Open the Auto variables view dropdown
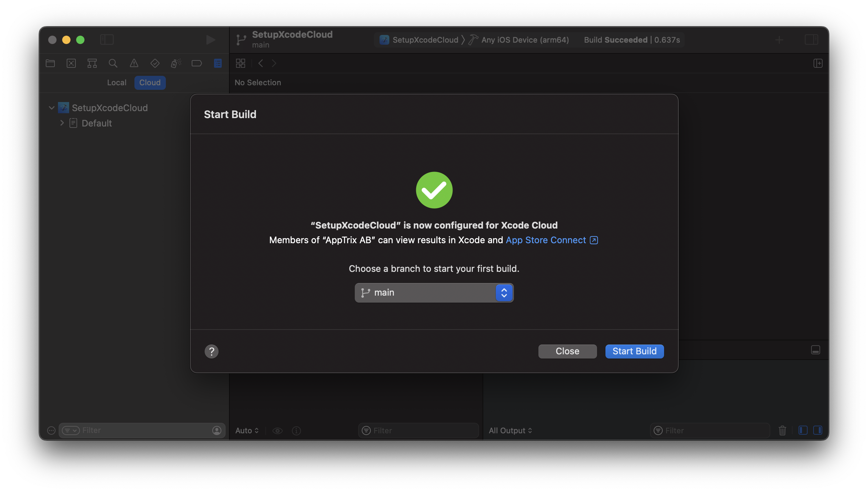 247,430
